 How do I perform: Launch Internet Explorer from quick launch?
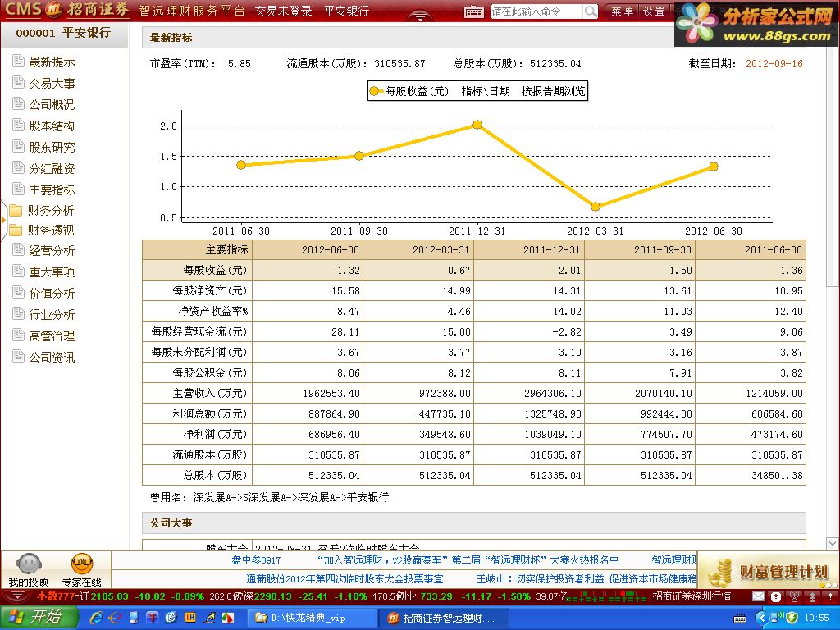pyautogui.click(x=97, y=618)
